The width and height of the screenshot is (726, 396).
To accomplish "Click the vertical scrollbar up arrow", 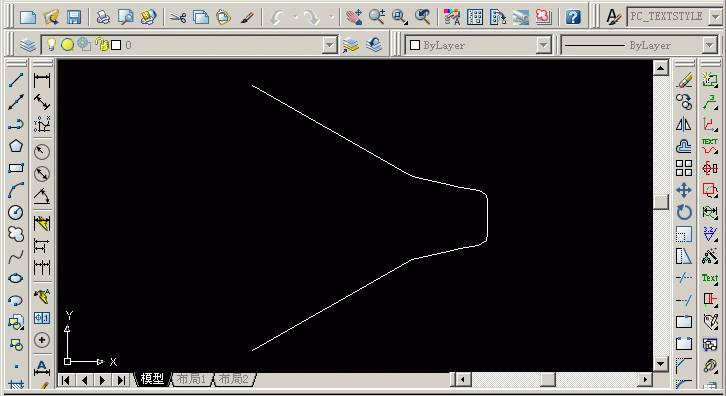I will (x=661, y=69).
